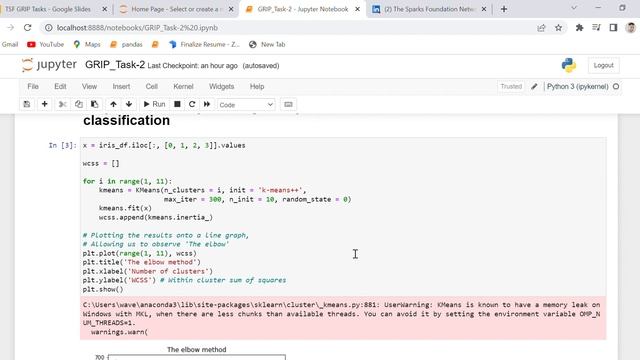Click inside the In [3] code cell
This screenshot has height=360, width=640.
coord(343,217)
